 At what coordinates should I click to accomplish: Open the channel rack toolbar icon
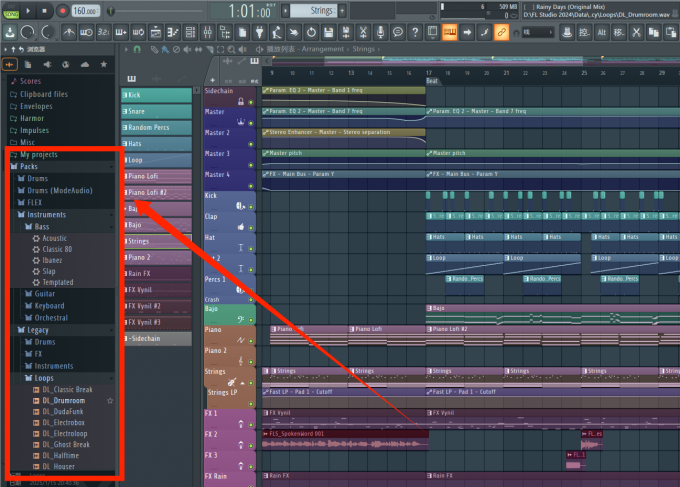pos(190,32)
